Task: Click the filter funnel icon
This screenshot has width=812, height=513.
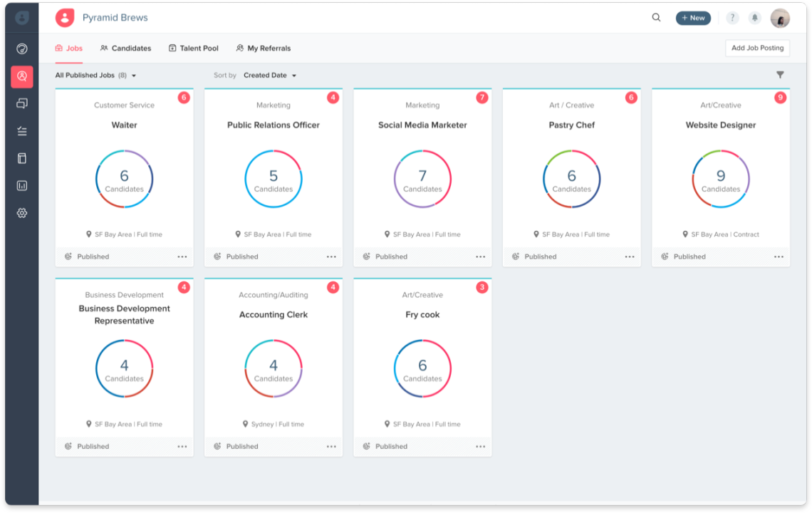Action: 780,75
